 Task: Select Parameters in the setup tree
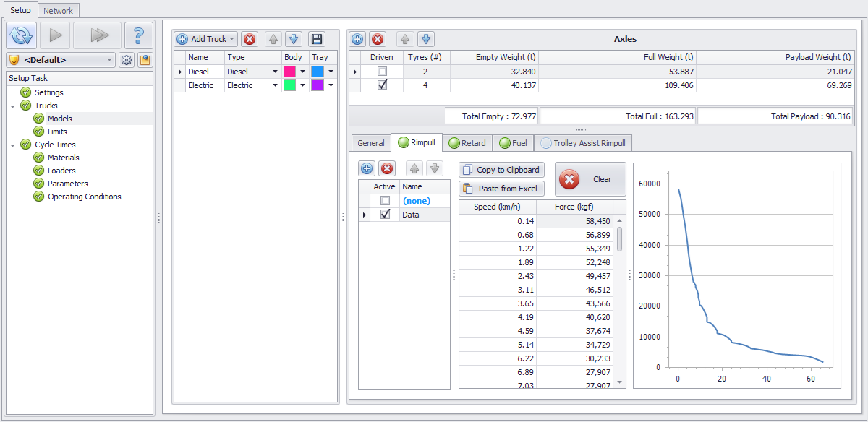[68, 184]
